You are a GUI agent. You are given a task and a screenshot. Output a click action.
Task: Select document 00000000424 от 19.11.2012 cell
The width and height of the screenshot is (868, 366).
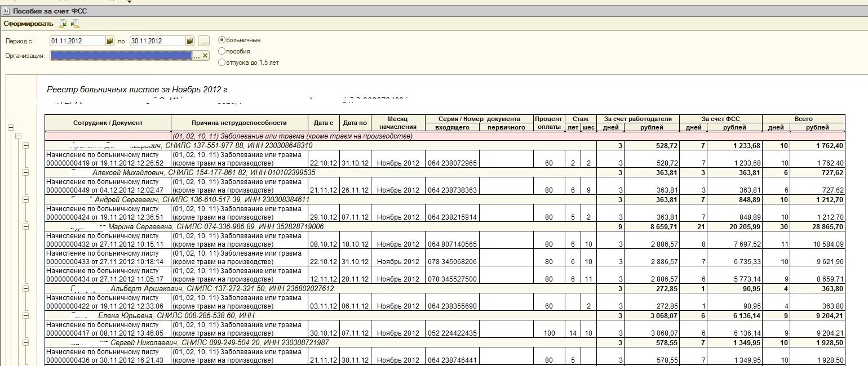108,213
